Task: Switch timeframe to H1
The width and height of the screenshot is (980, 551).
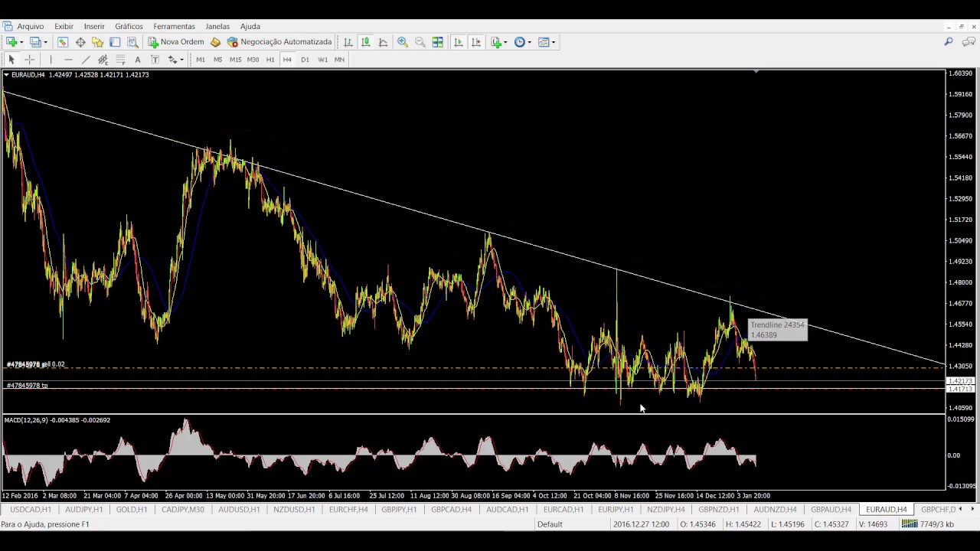Action: (270, 60)
